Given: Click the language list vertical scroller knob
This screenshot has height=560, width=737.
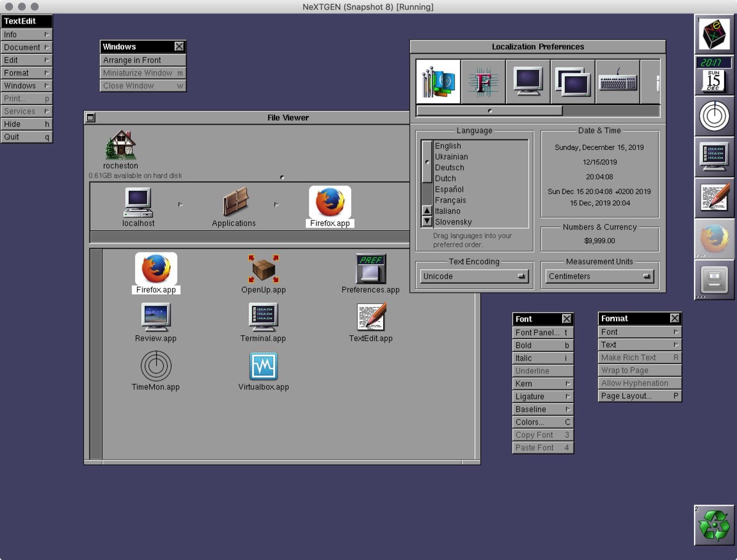Looking at the screenshot, I should [x=427, y=161].
